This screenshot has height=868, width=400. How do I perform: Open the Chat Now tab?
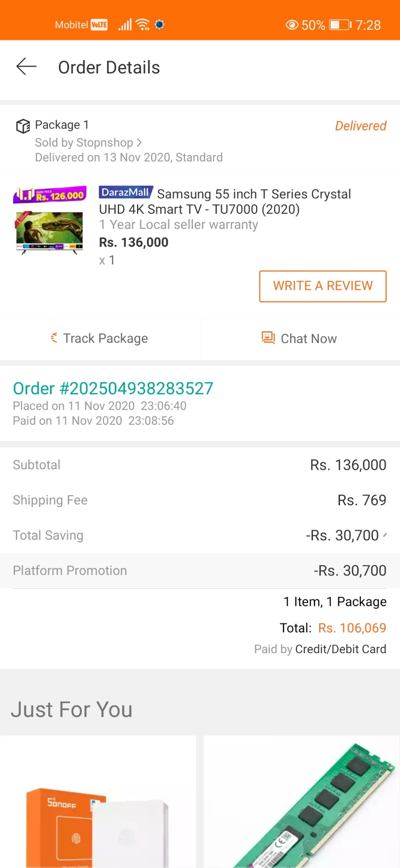tap(300, 338)
